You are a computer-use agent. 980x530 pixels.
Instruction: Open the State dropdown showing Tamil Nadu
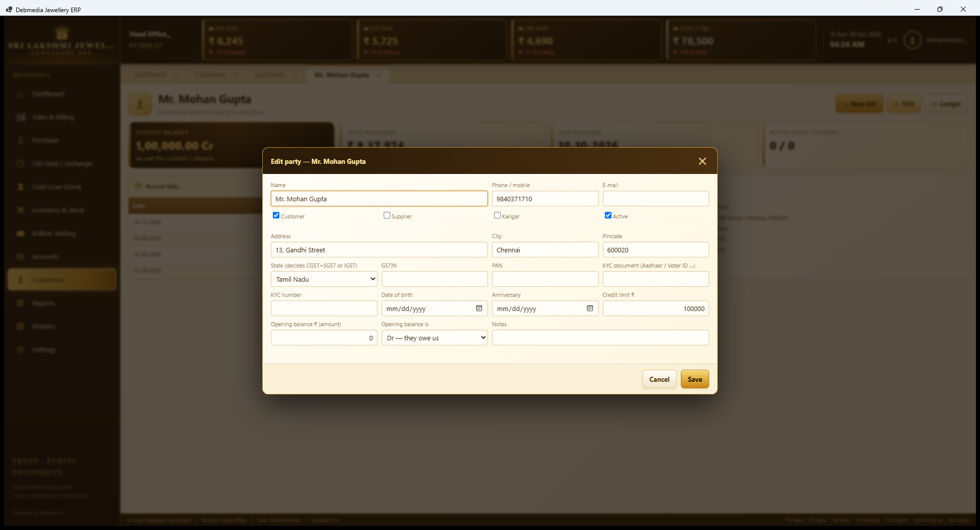point(324,279)
